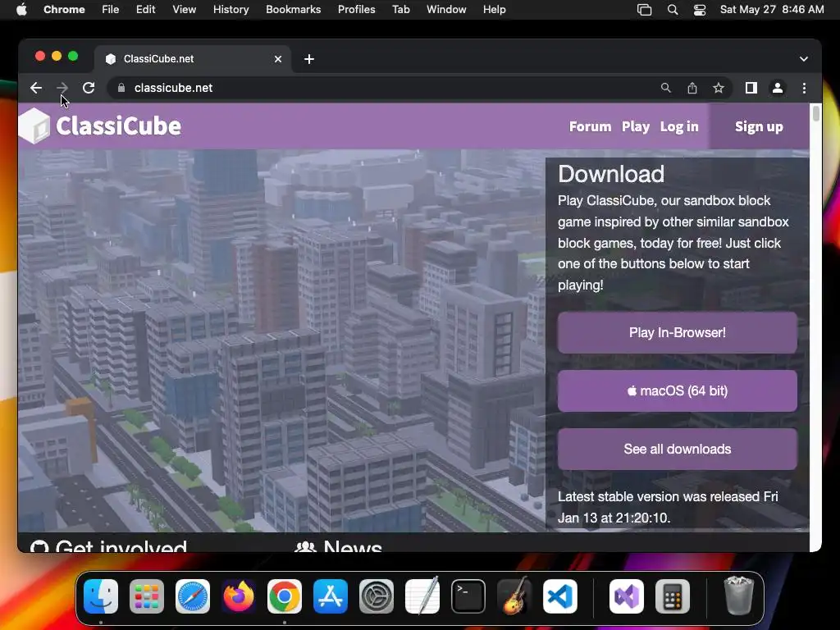Open the Chrome profile avatar menu
This screenshot has width=840, height=630.
click(x=778, y=88)
